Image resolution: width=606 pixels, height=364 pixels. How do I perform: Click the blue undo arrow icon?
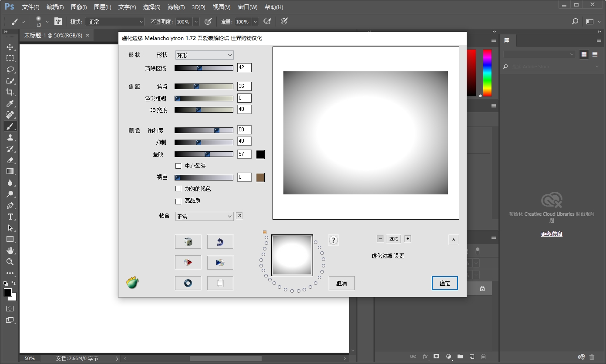(220, 241)
